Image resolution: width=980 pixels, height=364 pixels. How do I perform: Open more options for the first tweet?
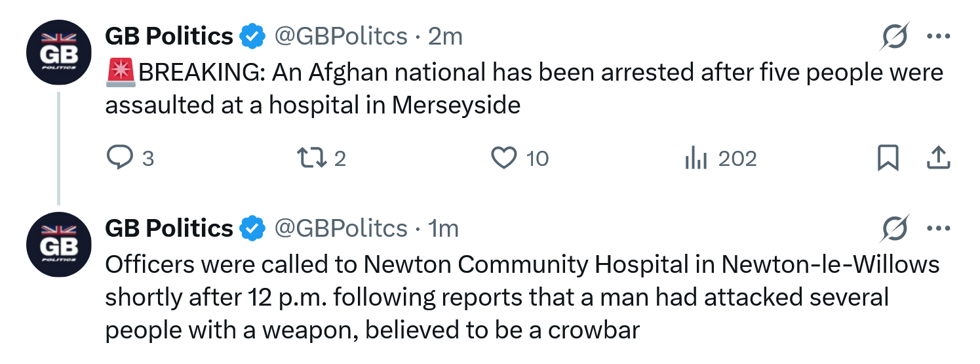[x=938, y=37]
